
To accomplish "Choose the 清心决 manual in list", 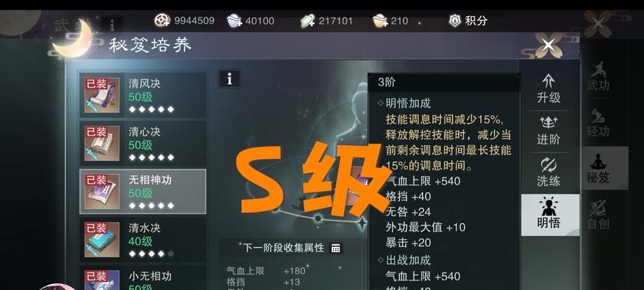I will pos(143,144).
